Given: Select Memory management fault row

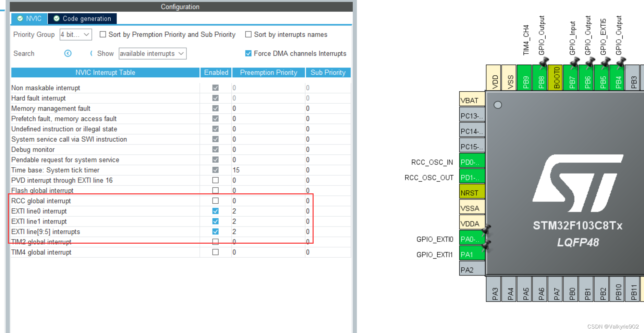Looking at the screenshot, I should tap(181, 108).
